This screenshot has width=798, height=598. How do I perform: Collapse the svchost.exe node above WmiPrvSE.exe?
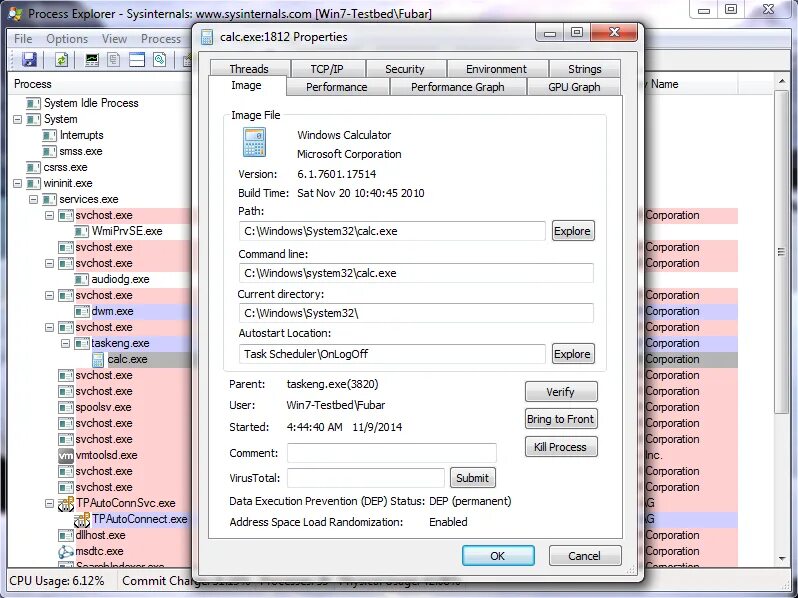pyautogui.click(x=49, y=215)
